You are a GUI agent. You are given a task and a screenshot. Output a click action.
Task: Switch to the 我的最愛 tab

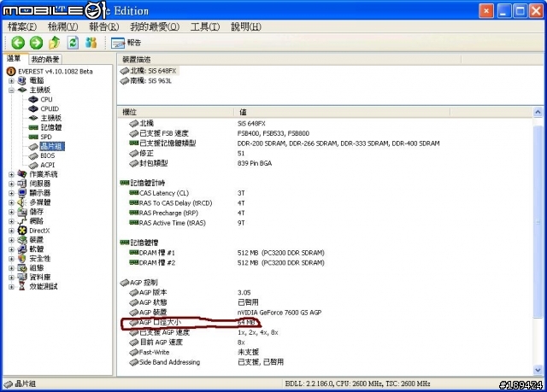(45, 59)
